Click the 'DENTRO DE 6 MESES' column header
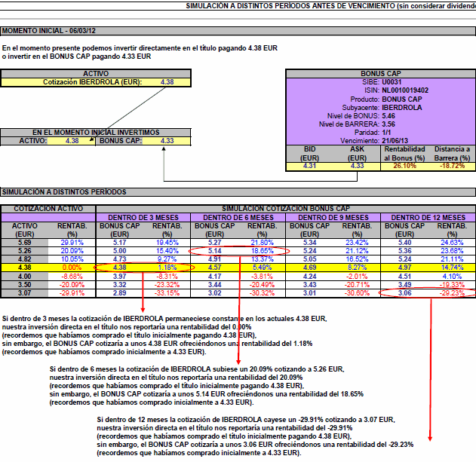The height and width of the screenshot is (462, 476). pyautogui.click(x=238, y=218)
